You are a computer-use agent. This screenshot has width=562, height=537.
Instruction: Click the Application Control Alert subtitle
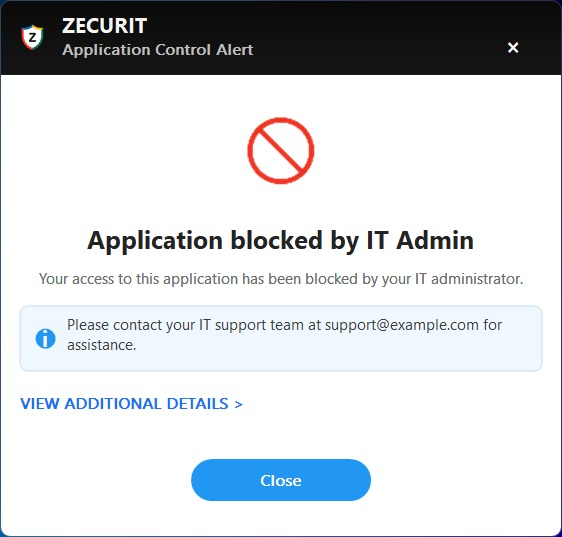pyautogui.click(x=158, y=50)
